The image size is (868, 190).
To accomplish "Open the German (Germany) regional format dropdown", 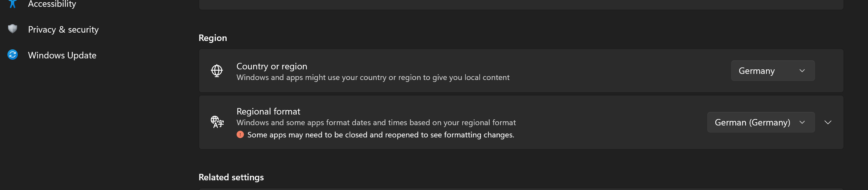I will 761,122.
